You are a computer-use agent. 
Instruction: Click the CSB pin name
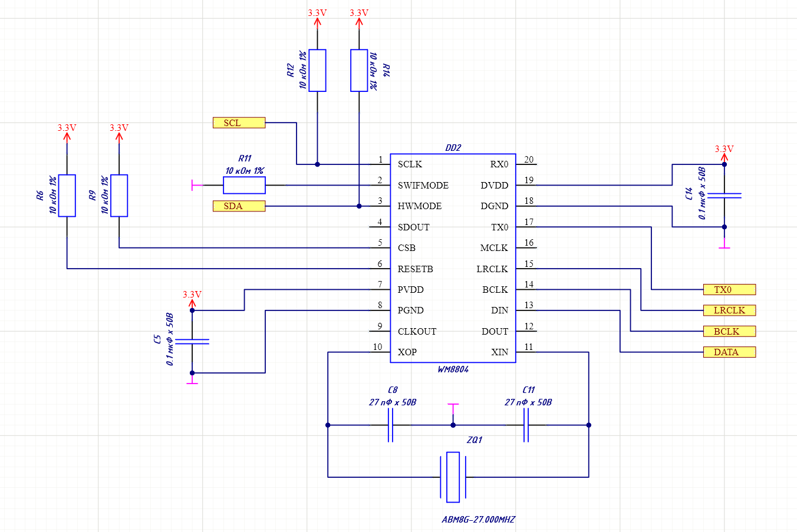pyautogui.click(x=407, y=248)
